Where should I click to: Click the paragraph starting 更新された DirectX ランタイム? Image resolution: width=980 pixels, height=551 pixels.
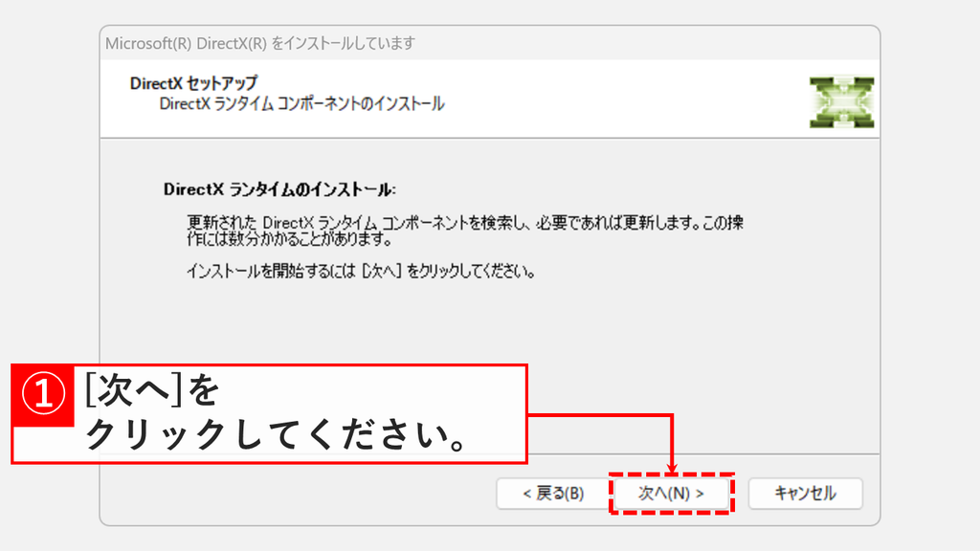[x=465, y=231]
